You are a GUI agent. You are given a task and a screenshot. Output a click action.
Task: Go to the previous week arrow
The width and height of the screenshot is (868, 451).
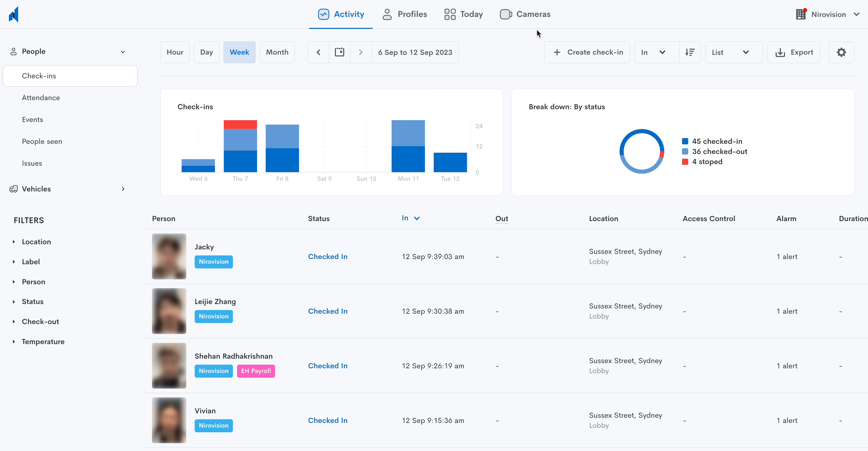318,52
